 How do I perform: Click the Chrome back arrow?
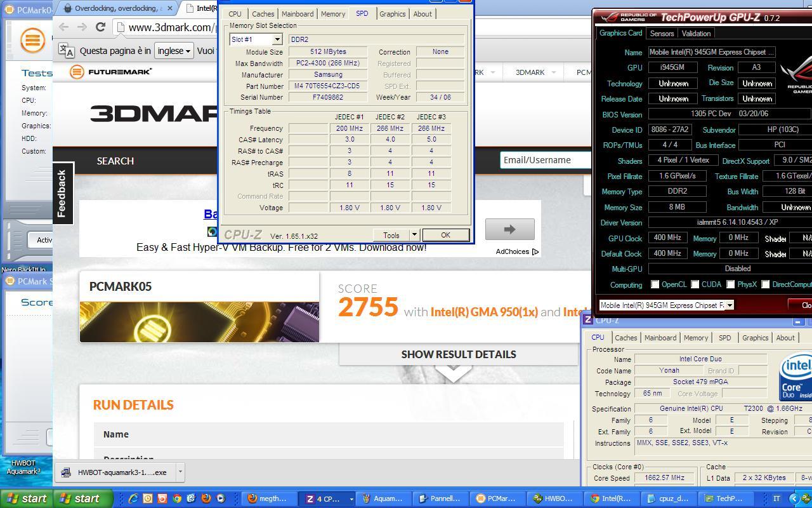(63, 27)
